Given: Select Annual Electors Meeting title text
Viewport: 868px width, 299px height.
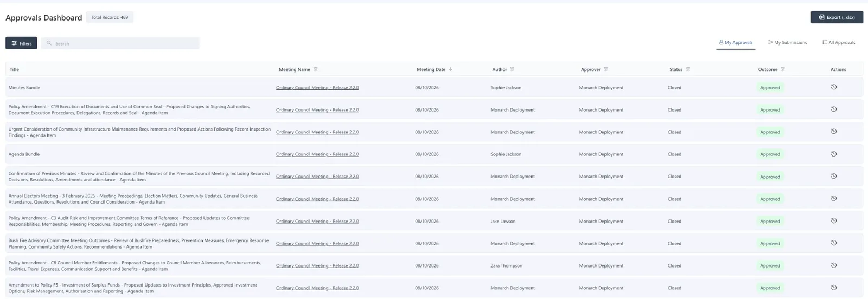Looking at the screenshot, I should (133, 199).
